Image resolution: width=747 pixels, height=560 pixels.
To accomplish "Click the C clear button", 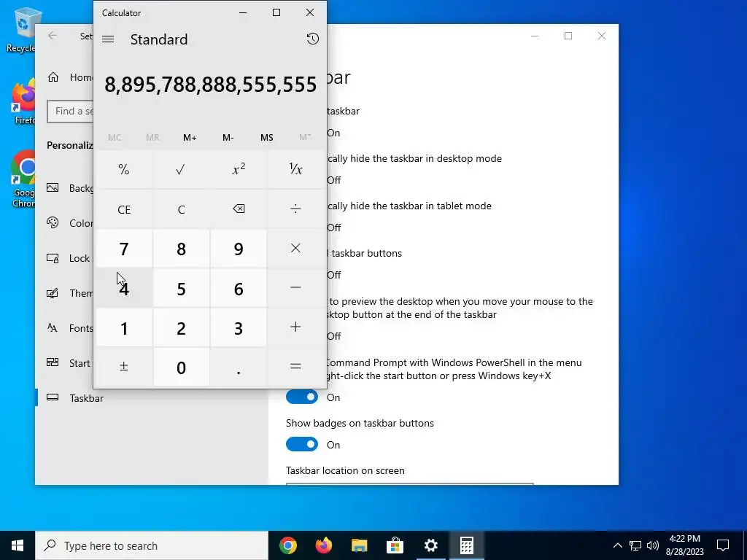I will pyautogui.click(x=181, y=209).
